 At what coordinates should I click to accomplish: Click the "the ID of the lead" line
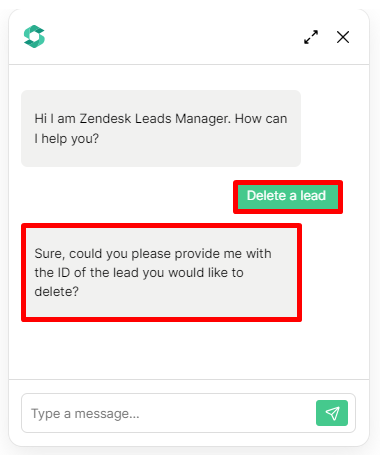pyautogui.click(x=86, y=272)
